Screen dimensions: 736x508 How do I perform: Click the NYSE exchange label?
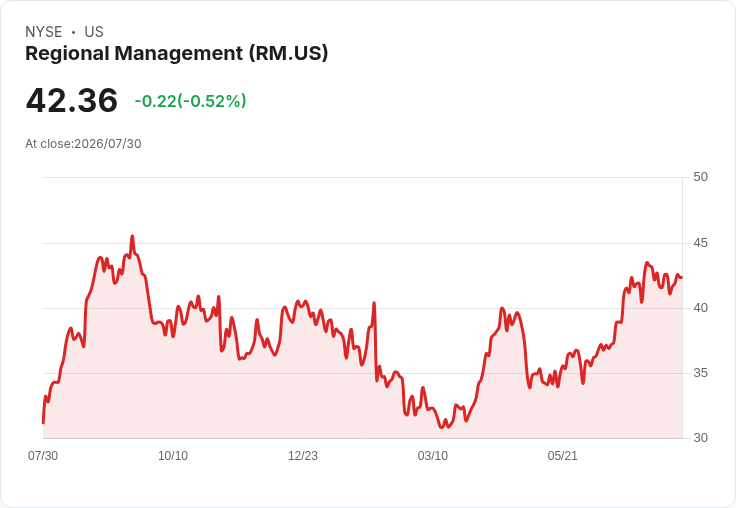tap(44, 32)
